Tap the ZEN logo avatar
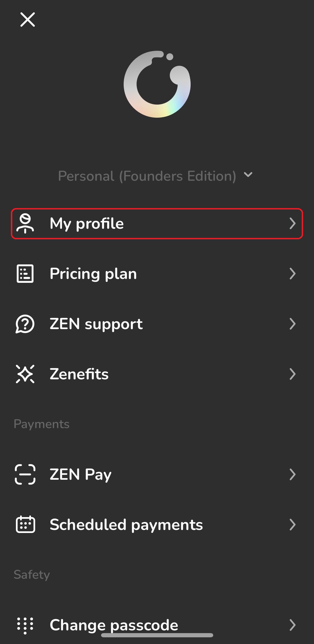 coord(157,84)
